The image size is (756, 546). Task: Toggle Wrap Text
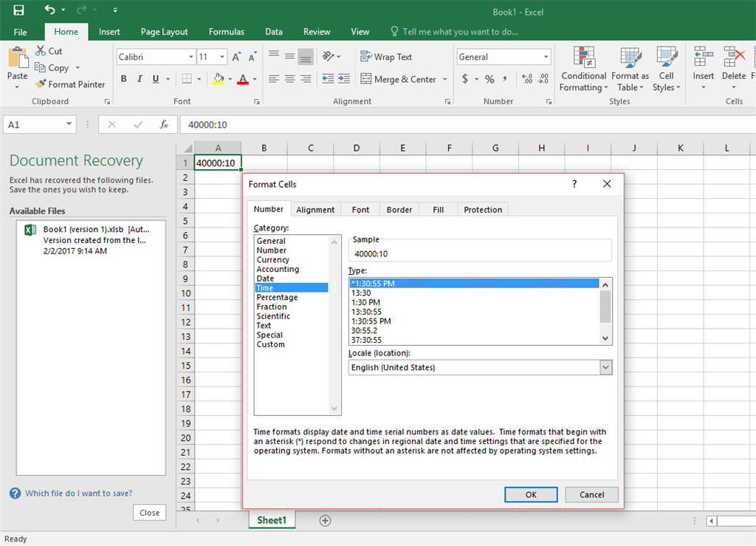pyautogui.click(x=386, y=57)
